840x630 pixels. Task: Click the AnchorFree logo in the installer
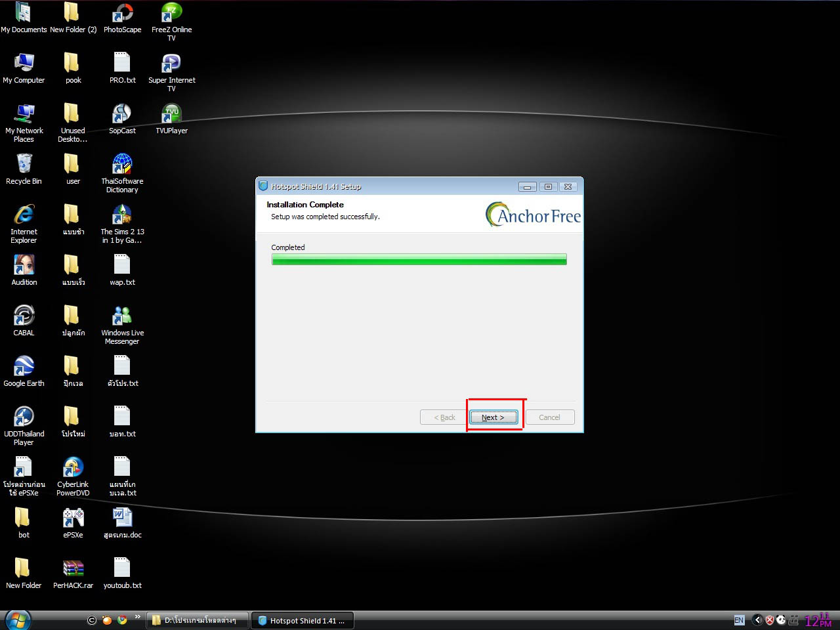(x=533, y=215)
